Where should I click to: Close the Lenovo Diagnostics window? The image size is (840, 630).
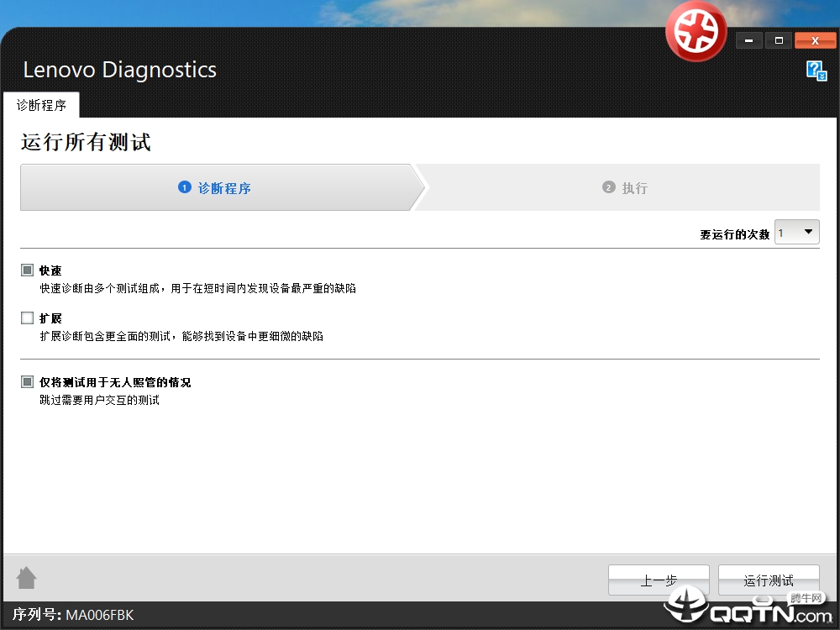pos(815,40)
